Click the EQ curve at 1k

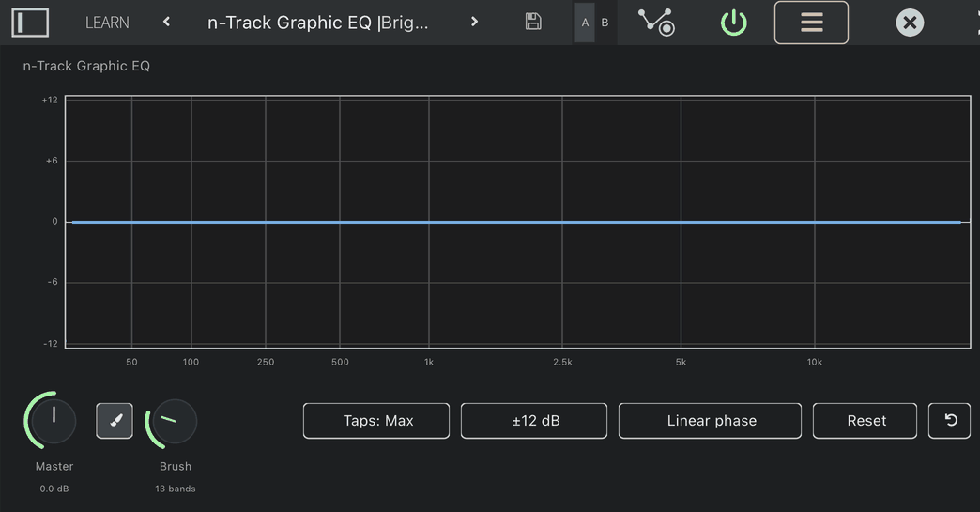(x=429, y=222)
